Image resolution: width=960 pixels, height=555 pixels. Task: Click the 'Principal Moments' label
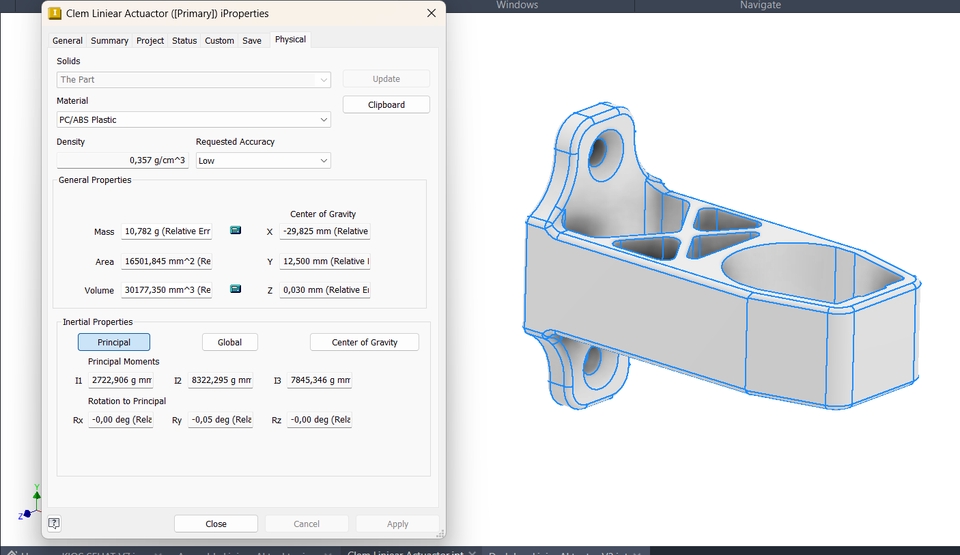(x=124, y=361)
